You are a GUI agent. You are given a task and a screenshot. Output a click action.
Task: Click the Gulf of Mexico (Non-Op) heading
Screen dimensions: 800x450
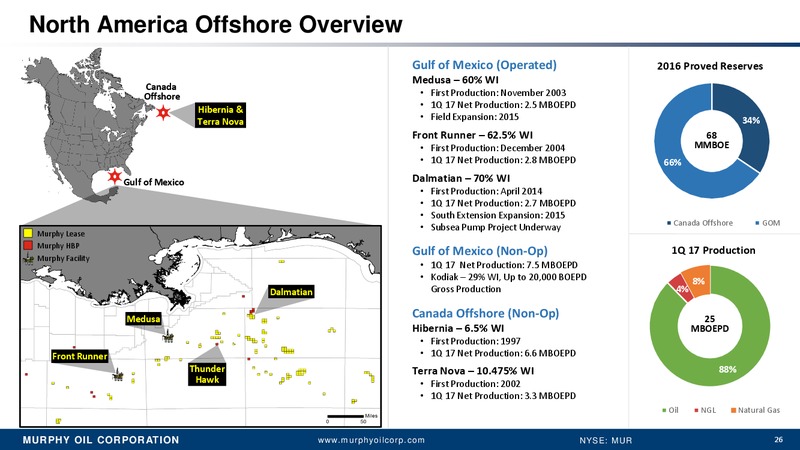point(480,251)
